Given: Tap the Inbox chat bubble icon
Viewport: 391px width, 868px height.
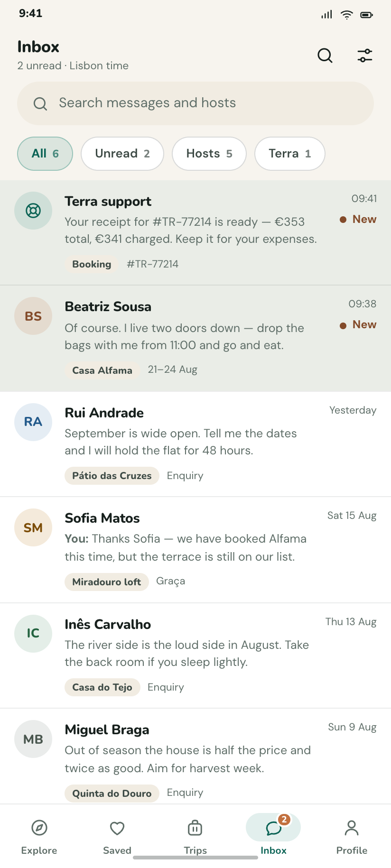Looking at the screenshot, I should coord(273,828).
